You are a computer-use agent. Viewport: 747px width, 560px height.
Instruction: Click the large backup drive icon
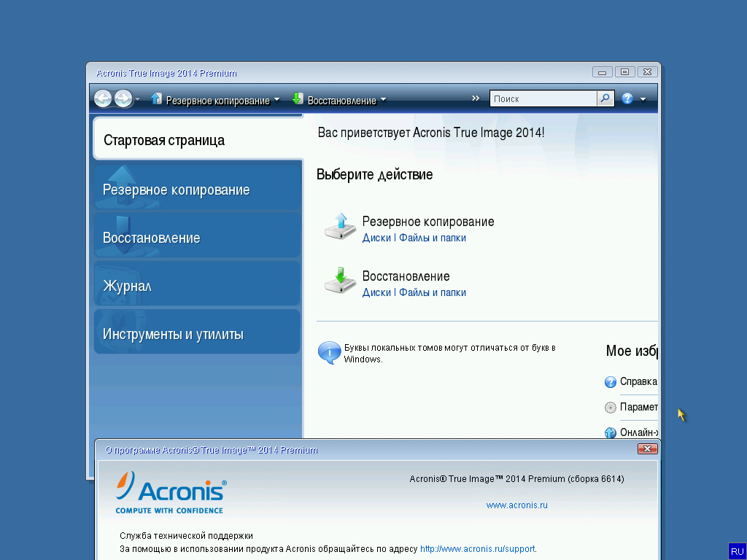[340, 226]
